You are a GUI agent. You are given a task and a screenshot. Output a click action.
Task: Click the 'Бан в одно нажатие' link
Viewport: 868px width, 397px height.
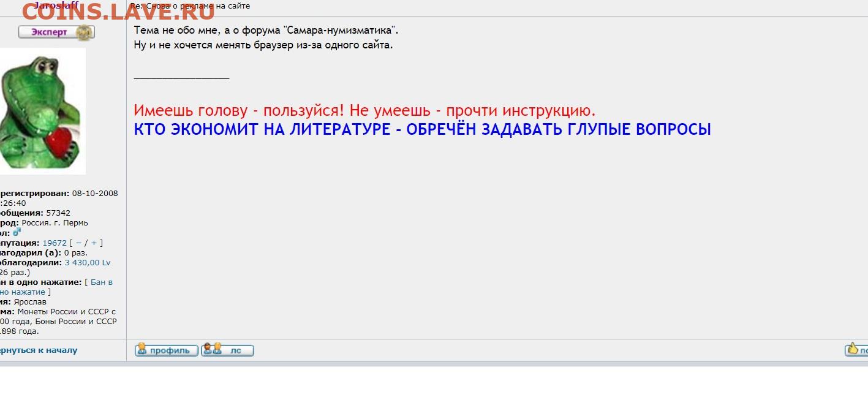click(x=56, y=287)
